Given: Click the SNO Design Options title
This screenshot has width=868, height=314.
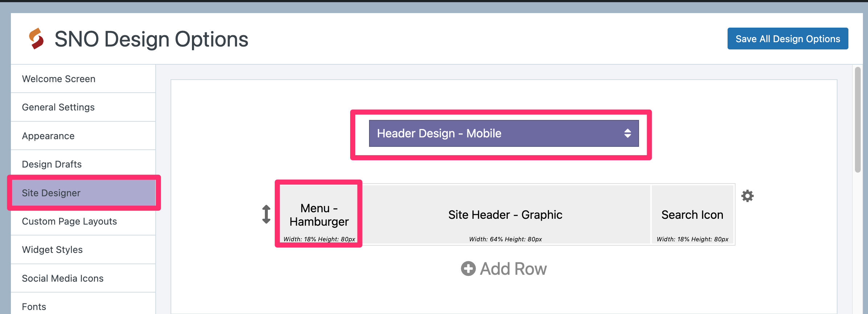Looking at the screenshot, I should click(x=151, y=39).
